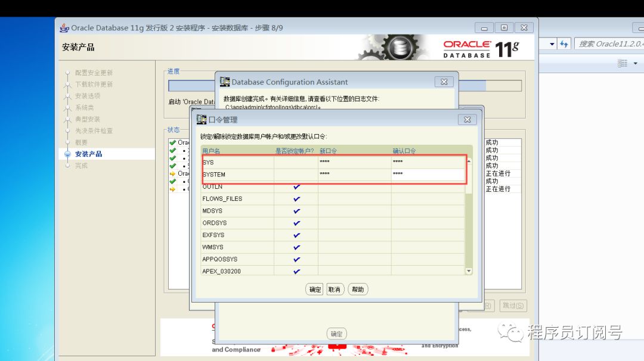Viewport: 644px width, 361px height.
Task: Select the MDSYS user name cell
Action: (x=237, y=211)
